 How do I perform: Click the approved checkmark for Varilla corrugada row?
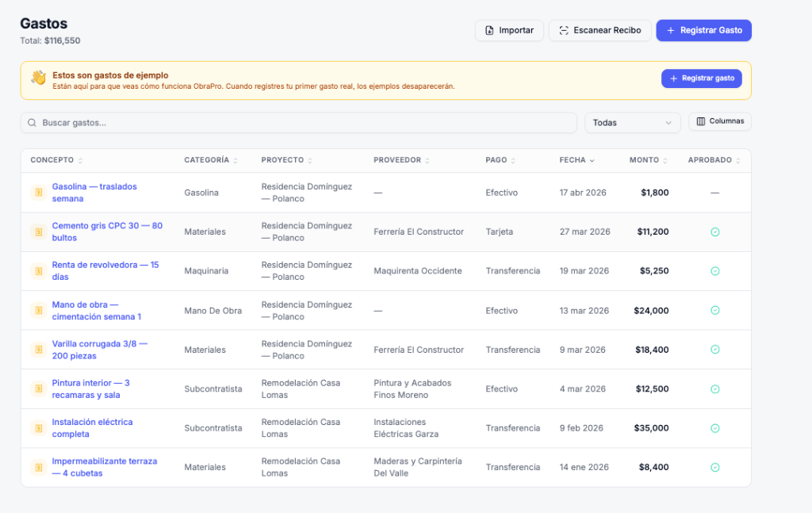[714, 350]
